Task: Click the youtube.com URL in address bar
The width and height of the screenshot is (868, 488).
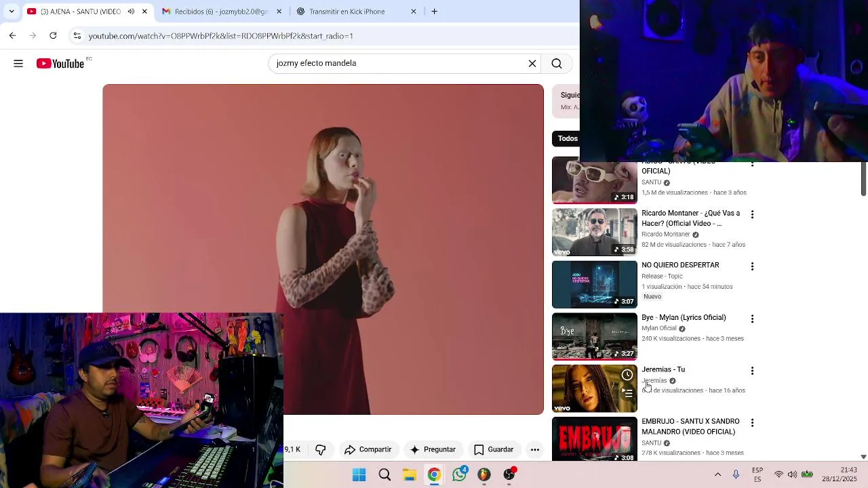Action: tap(221, 36)
